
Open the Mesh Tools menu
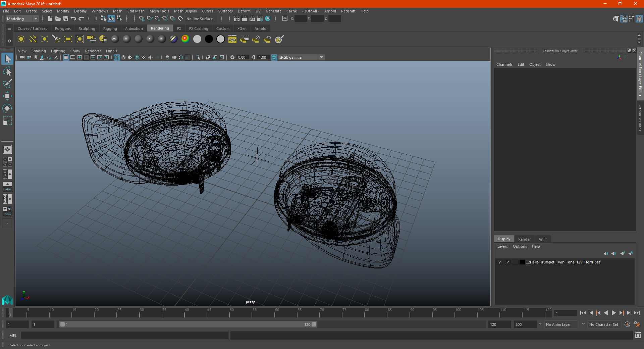pos(159,11)
